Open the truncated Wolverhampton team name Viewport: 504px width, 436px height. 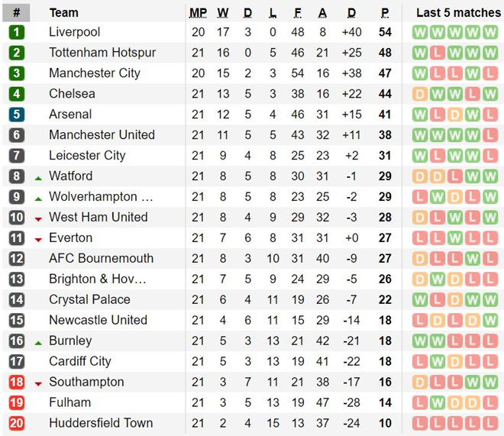(x=100, y=197)
